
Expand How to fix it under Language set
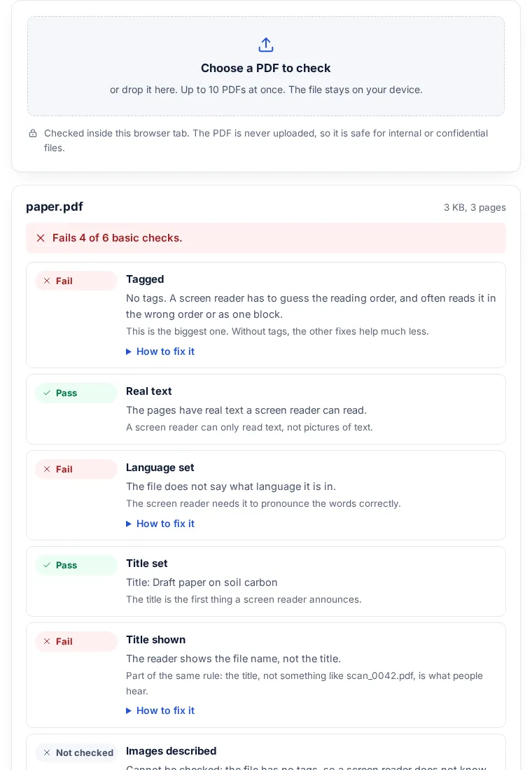click(160, 524)
